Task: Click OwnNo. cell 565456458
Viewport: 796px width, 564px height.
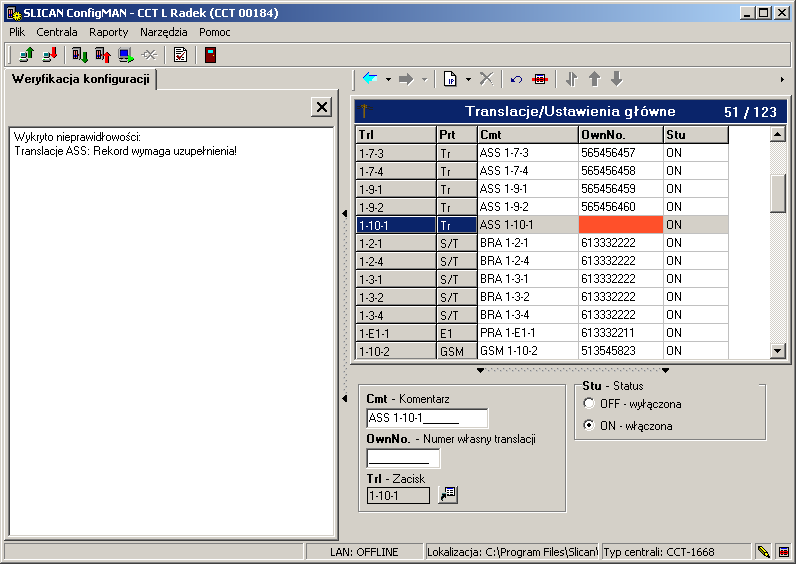Action: (x=620, y=171)
